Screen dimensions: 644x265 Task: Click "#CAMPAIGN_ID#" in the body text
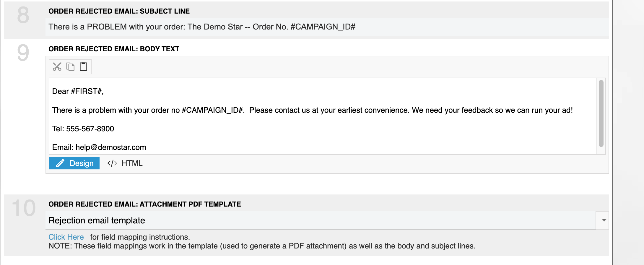(x=213, y=110)
